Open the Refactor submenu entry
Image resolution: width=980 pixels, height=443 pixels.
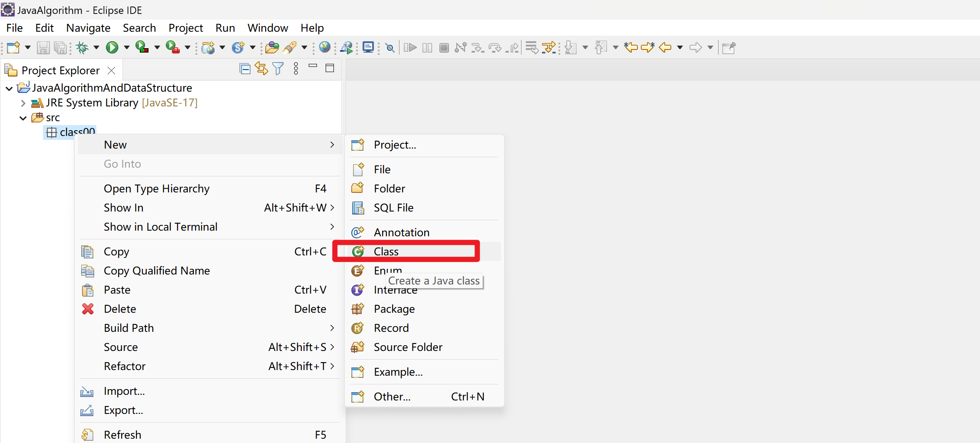point(209,366)
